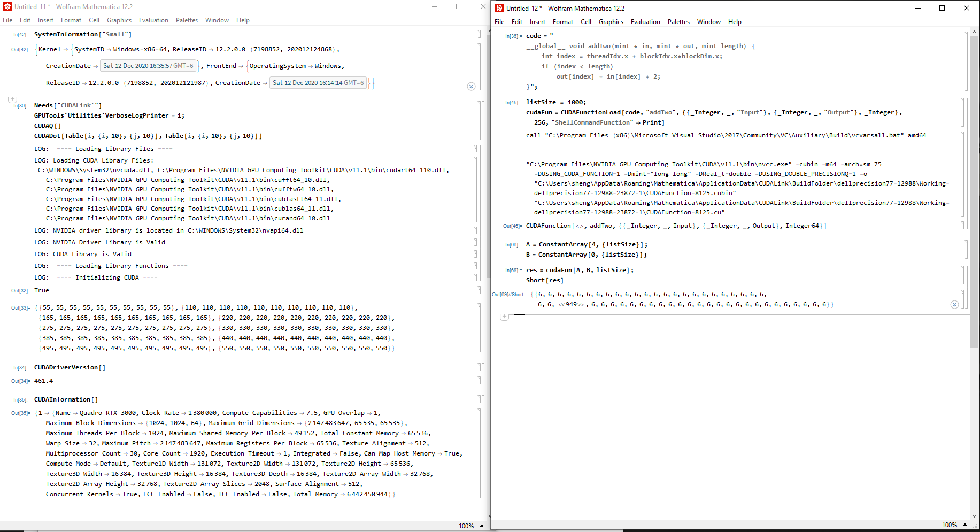This screenshot has height=532, width=980.
Task: Open Evaluation menu in Untitled-11 window
Action: 153,20
